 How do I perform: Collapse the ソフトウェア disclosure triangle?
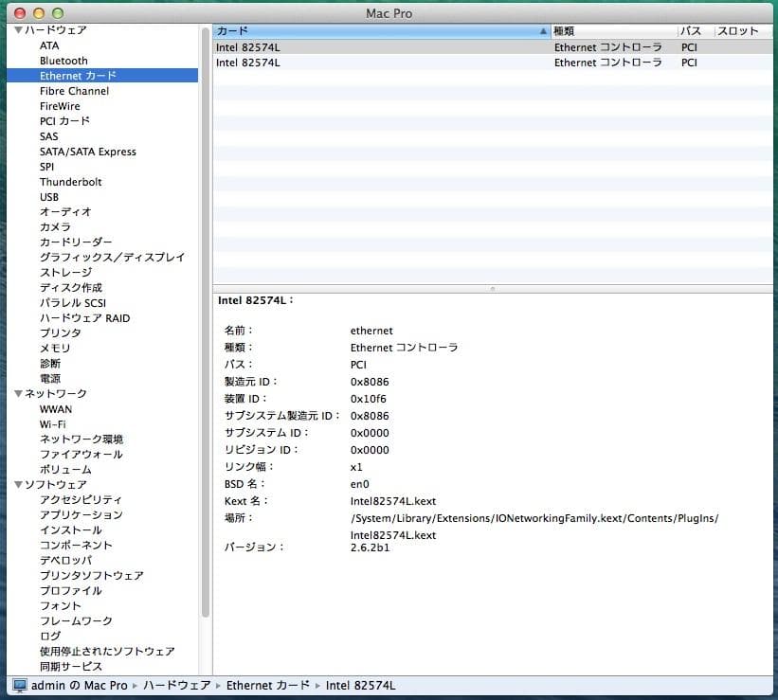[x=16, y=484]
